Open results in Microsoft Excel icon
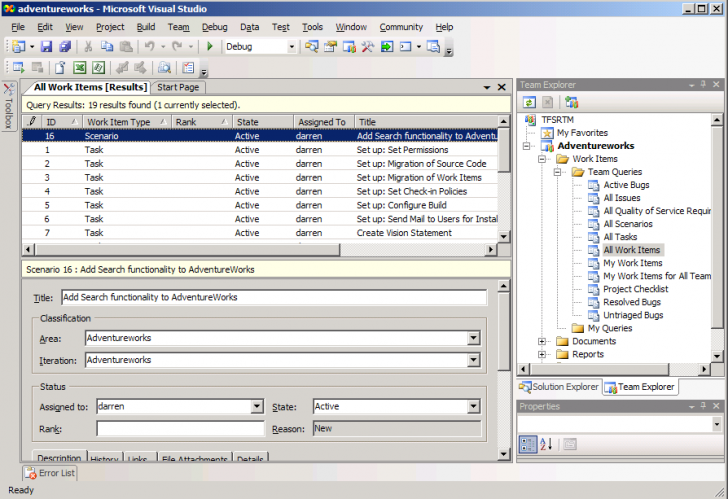This screenshot has height=499, width=728. (x=79, y=68)
